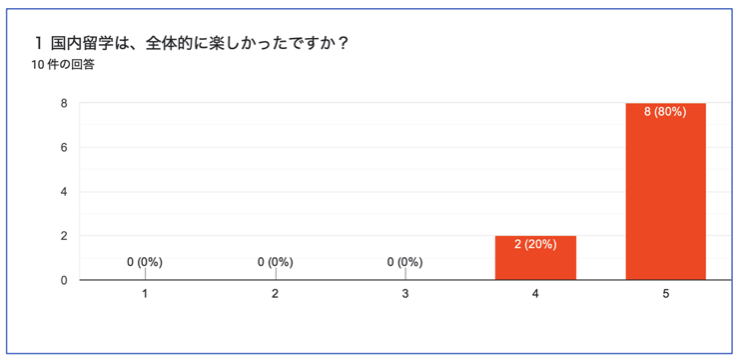Image resolution: width=741 pixels, height=361 pixels.
Task: Click y-axis value 0
Action: tap(63, 280)
